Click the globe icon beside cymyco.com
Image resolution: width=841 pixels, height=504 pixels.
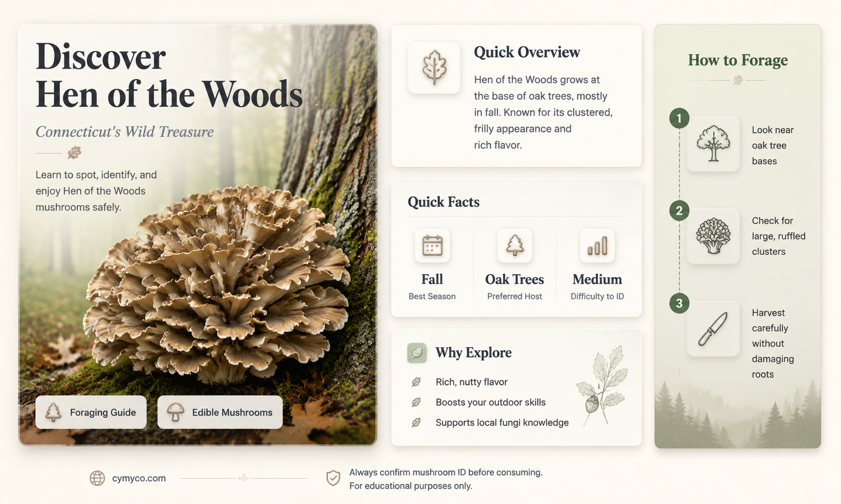[x=97, y=478]
